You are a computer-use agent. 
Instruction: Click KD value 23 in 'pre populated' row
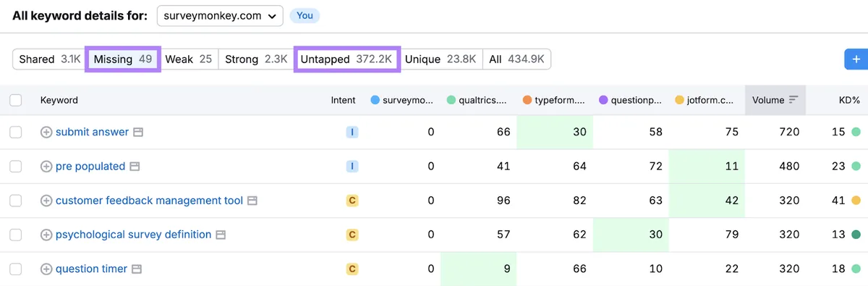(x=838, y=167)
